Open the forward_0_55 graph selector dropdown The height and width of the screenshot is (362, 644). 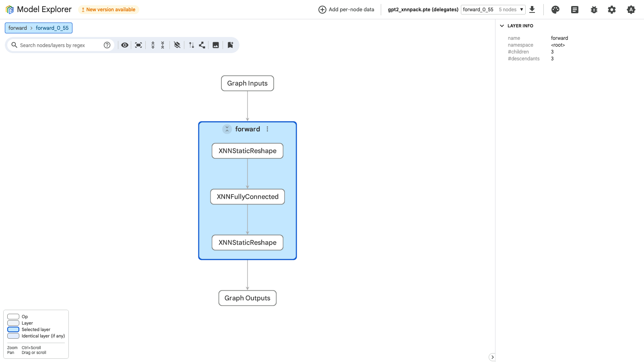[x=493, y=10]
